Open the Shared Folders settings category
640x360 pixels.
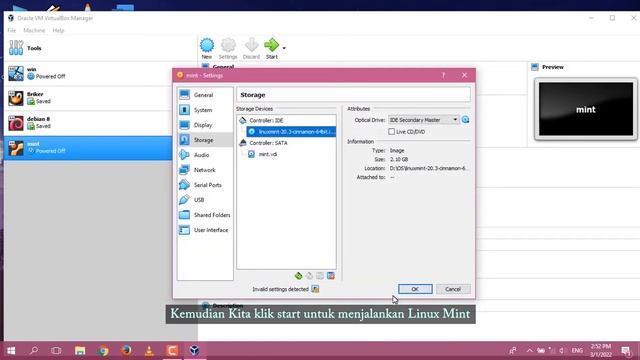pyautogui.click(x=205, y=215)
